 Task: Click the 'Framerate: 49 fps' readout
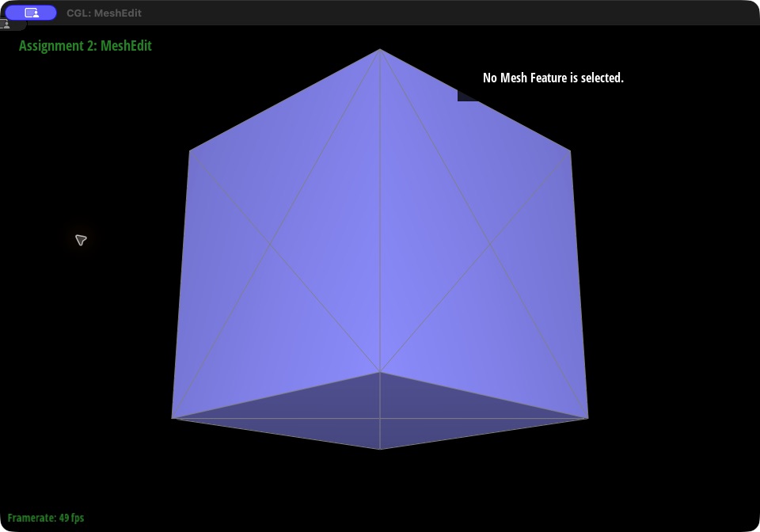pyautogui.click(x=46, y=518)
